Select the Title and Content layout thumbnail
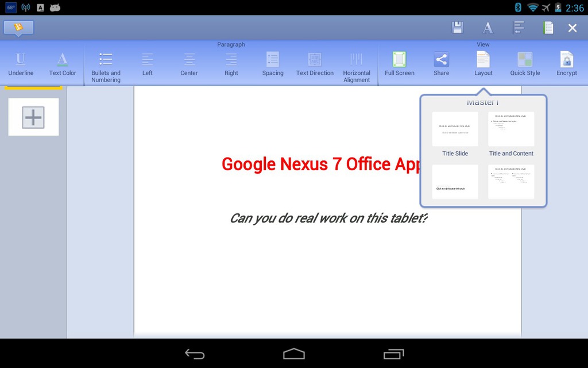This screenshot has height=368, width=588. pos(511,129)
